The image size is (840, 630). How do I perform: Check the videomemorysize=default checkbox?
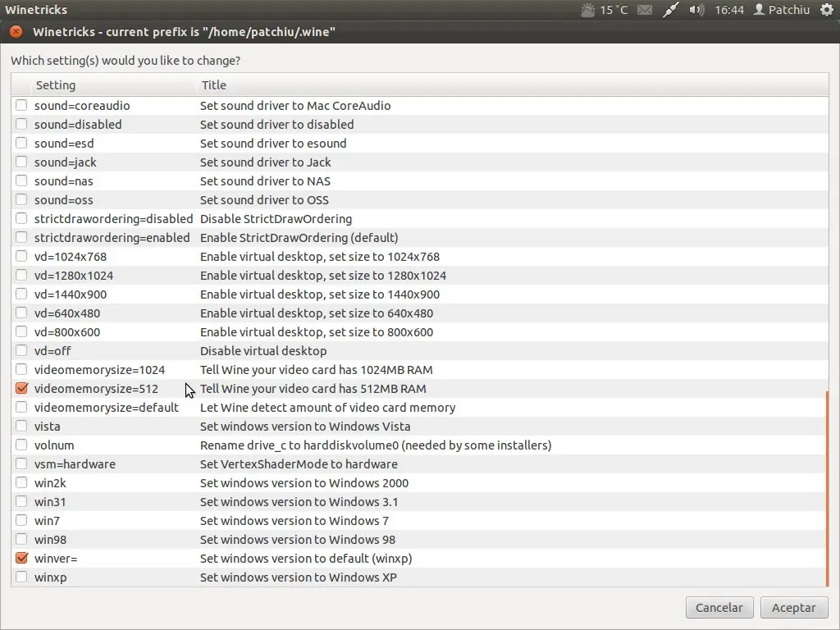pos(21,407)
